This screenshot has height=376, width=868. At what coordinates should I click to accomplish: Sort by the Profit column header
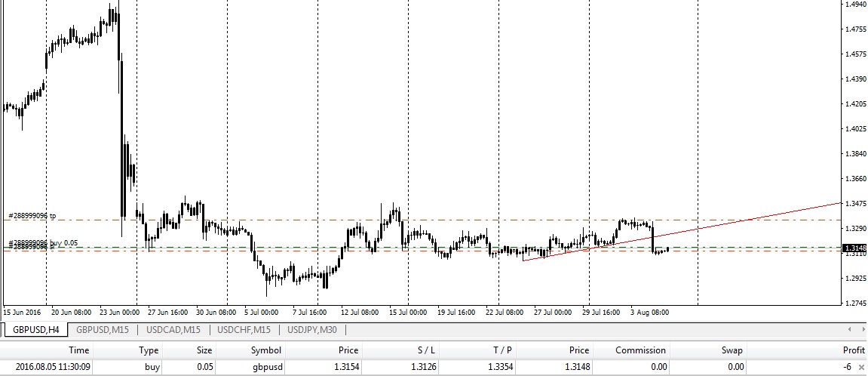pyautogui.click(x=854, y=350)
